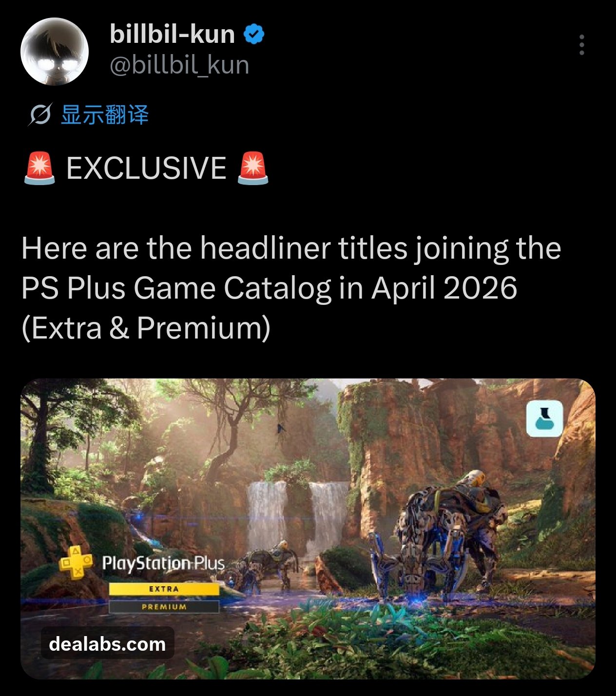Open the three-dot more options menu
Viewport: 616px width, 696px height.
click(581, 45)
